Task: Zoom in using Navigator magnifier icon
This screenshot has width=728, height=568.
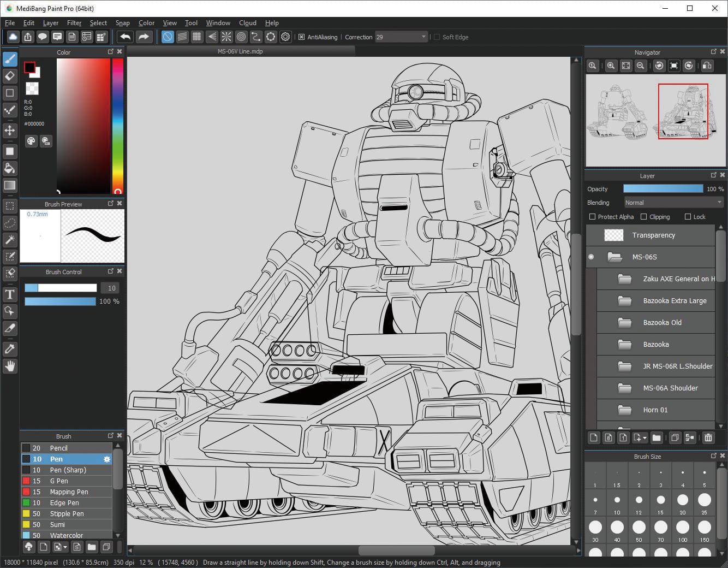Action: point(611,66)
